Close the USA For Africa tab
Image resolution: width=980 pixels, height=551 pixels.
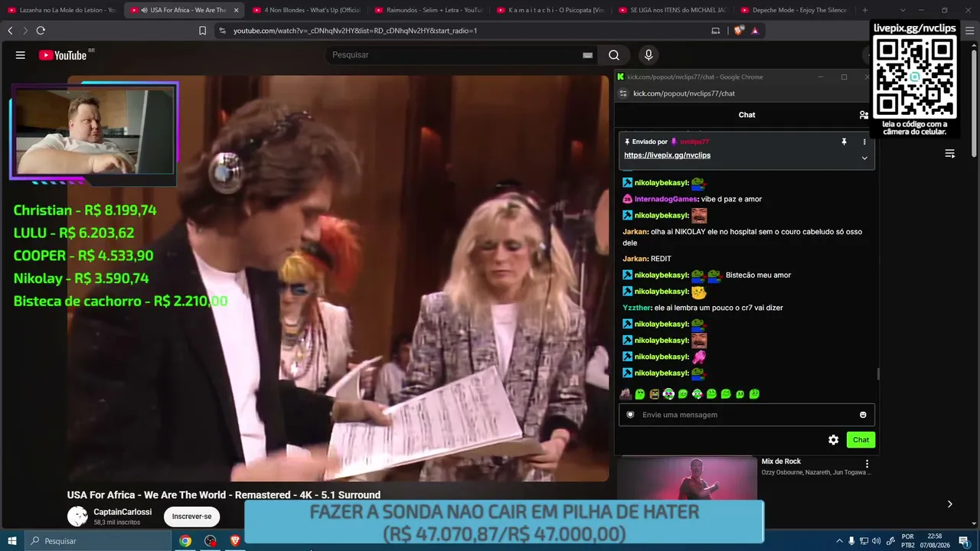click(236, 10)
